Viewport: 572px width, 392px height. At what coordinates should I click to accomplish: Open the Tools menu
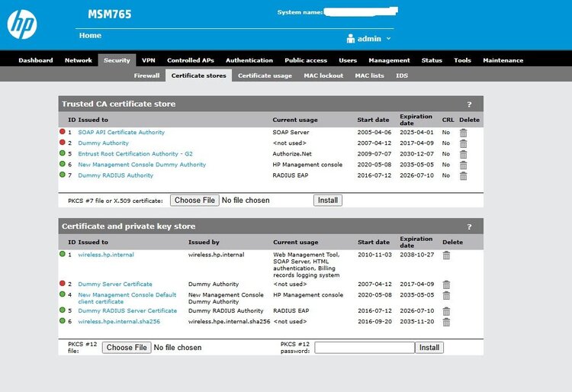pos(462,60)
